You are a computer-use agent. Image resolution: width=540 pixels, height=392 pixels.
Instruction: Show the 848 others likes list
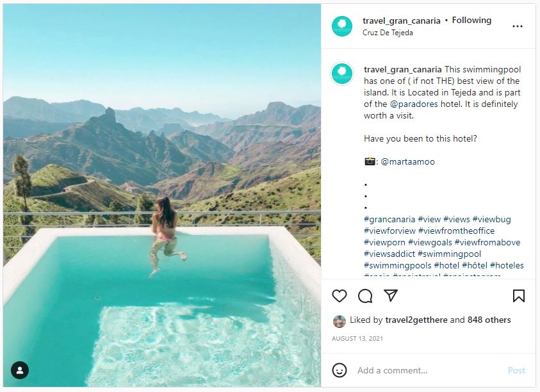tap(489, 320)
